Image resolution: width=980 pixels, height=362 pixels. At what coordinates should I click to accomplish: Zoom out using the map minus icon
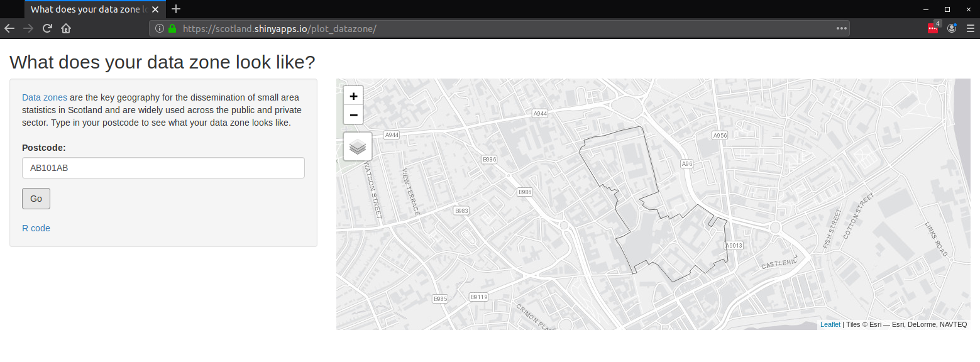353,114
